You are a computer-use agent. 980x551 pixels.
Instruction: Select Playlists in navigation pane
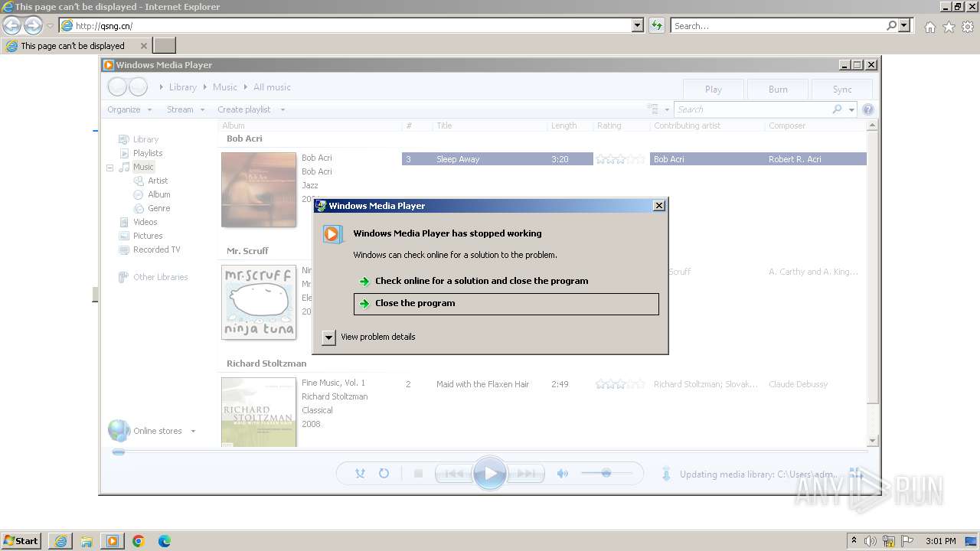(x=148, y=153)
